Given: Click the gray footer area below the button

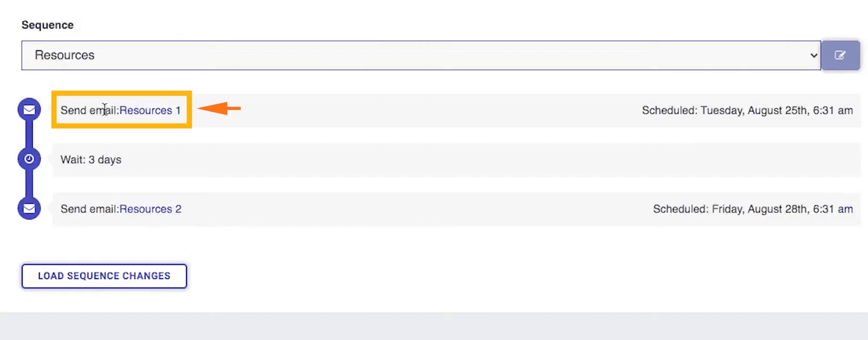Looking at the screenshot, I should [434, 326].
